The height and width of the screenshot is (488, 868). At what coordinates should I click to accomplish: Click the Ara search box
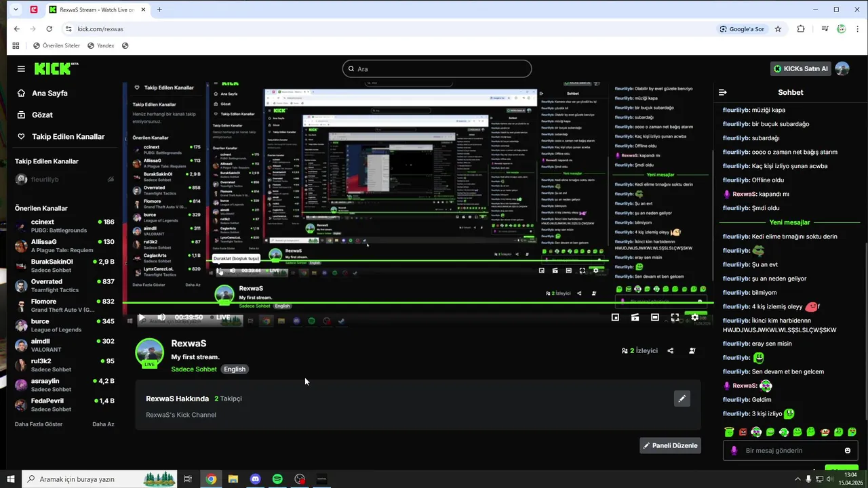click(437, 68)
